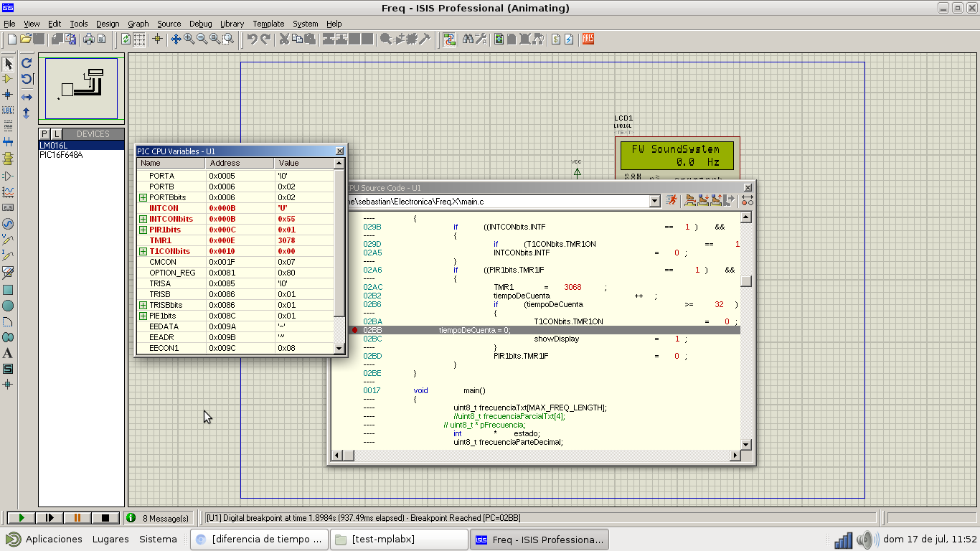980x551 pixels.
Task: Toggle the grid display icon
Action: (x=140, y=39)
